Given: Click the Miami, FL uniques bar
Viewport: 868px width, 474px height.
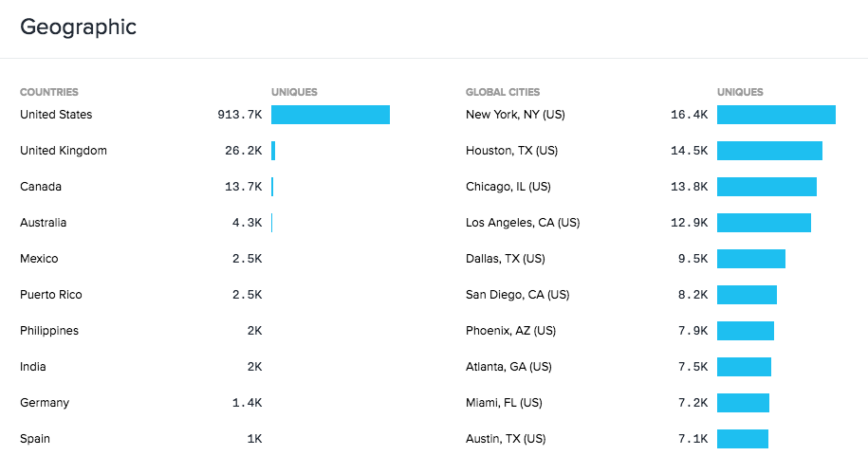Looking at the screenshot, I should point(743,403).
